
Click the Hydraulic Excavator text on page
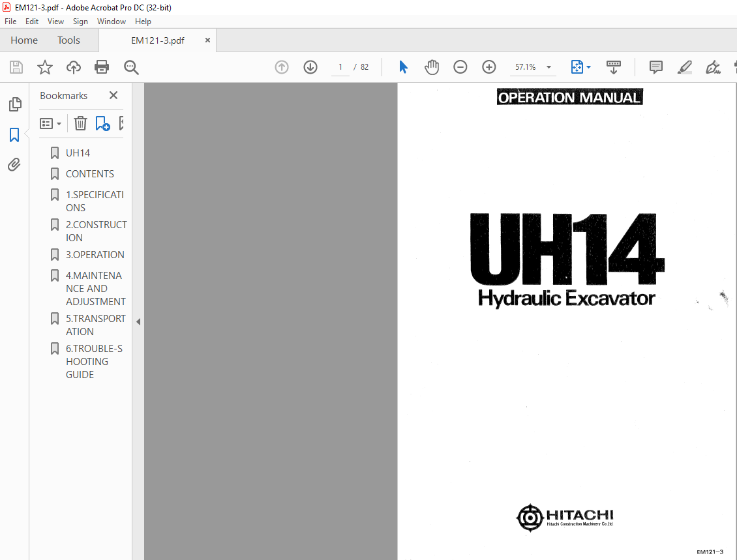point(566,299)
